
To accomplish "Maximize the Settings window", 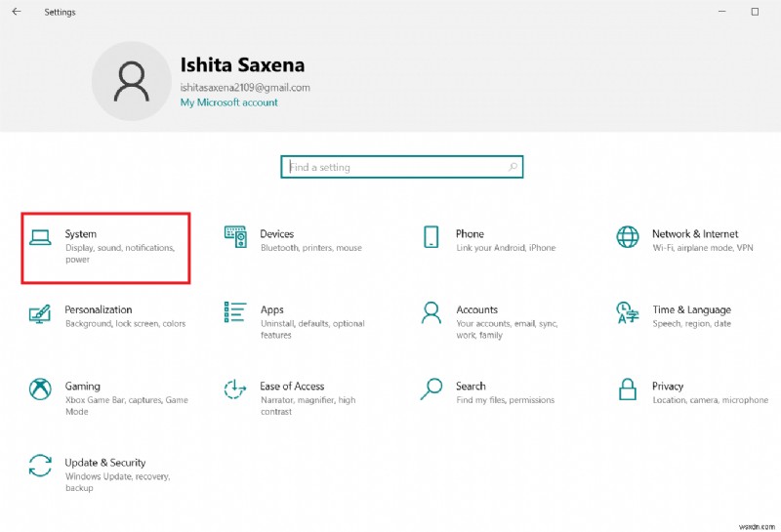I will (x=755, y=12).
